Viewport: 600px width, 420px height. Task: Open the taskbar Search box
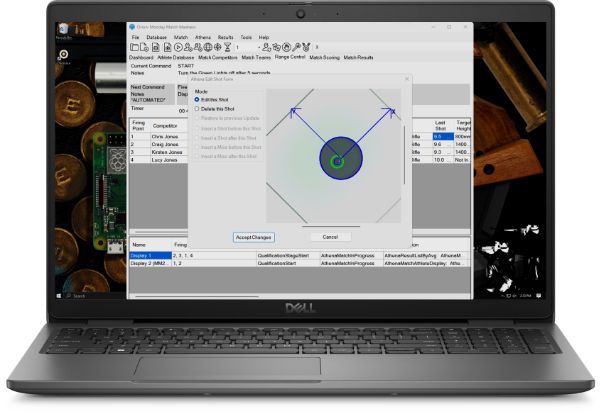(77, 296)
